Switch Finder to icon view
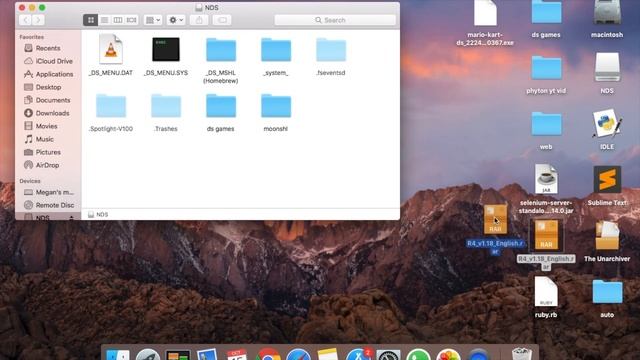Viewport: 640px width, 360px height. point(91,20)
